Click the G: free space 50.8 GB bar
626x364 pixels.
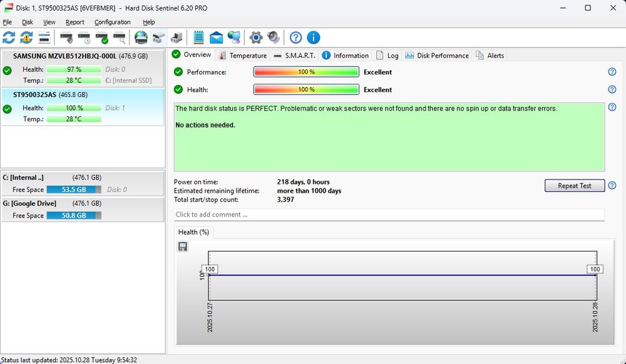(x=74, y=215)
